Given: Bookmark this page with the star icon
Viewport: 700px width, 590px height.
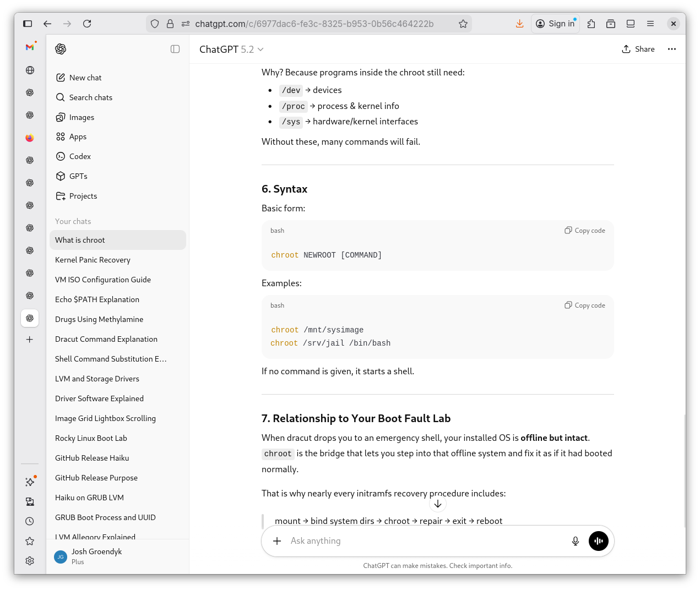Looking at the screenshot, I should coord(463,24).
